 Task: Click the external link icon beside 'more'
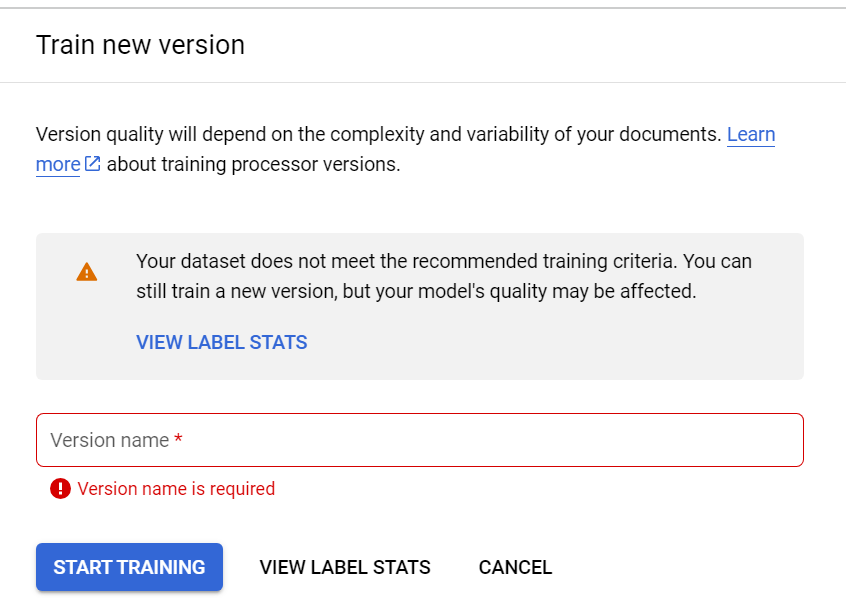(93, 164)
